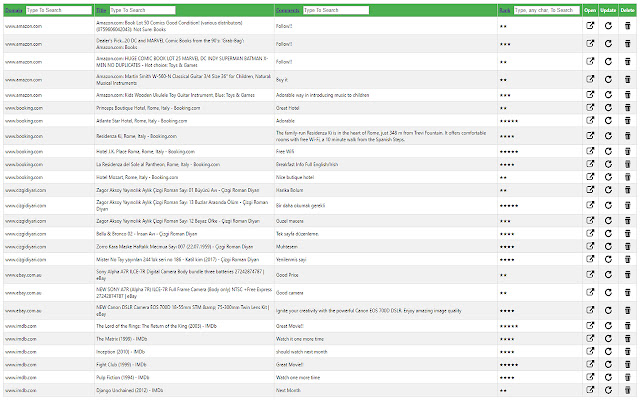Sort by the Title column header

pos(101,10)
